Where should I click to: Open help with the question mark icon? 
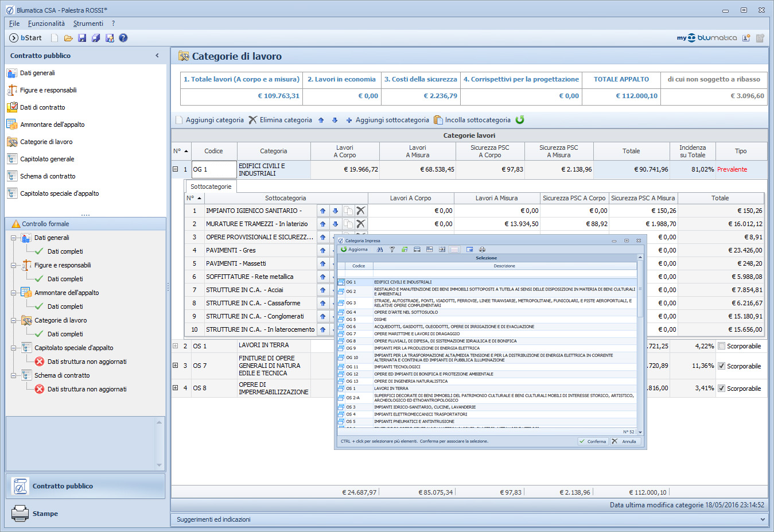tap(123, 38)
